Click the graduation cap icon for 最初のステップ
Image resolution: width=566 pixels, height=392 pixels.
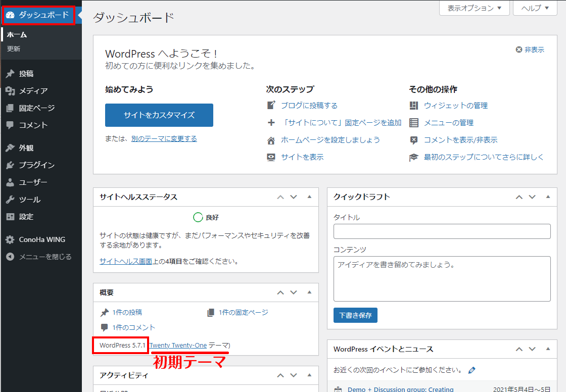tap(414, 158)
